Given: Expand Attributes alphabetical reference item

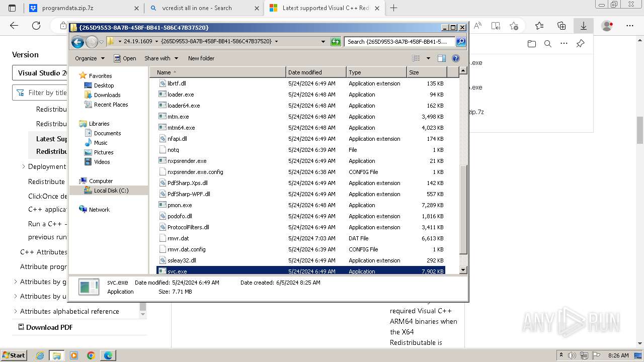Looking at the screenshot, I should tap(15, 311).
